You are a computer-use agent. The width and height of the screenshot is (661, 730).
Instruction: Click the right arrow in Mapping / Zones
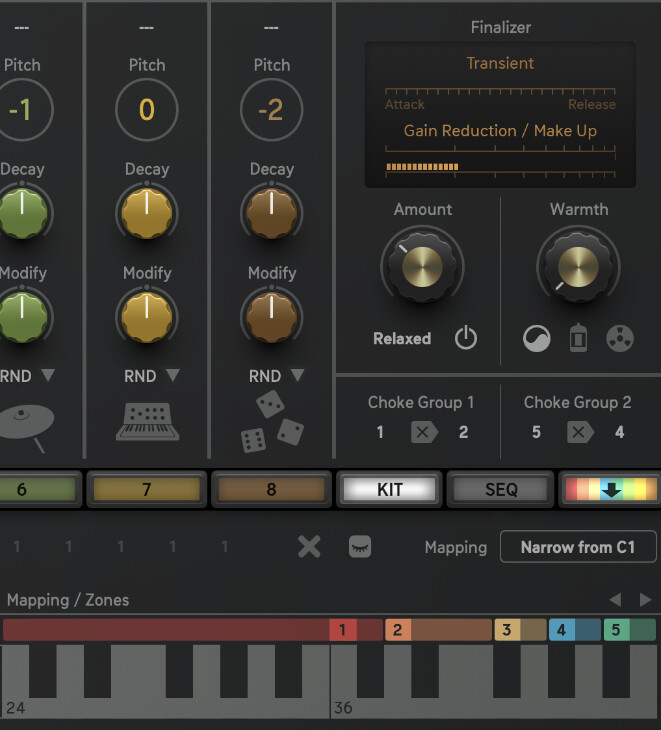click(645, 600)
